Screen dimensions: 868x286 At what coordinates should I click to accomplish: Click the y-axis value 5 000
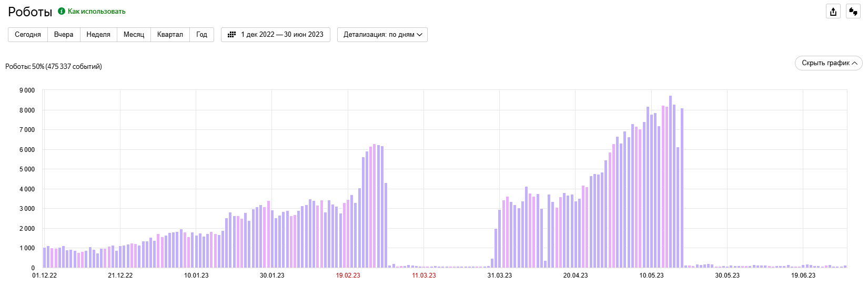coord(27,169)
